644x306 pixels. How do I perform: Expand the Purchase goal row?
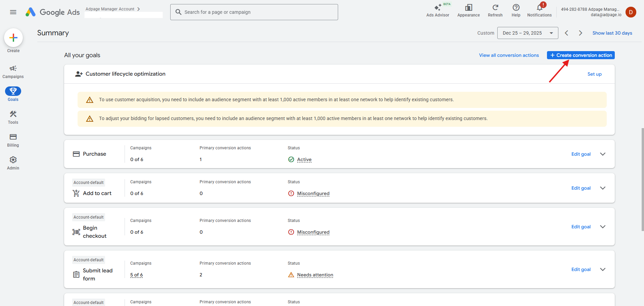click(x=603, y=154)
